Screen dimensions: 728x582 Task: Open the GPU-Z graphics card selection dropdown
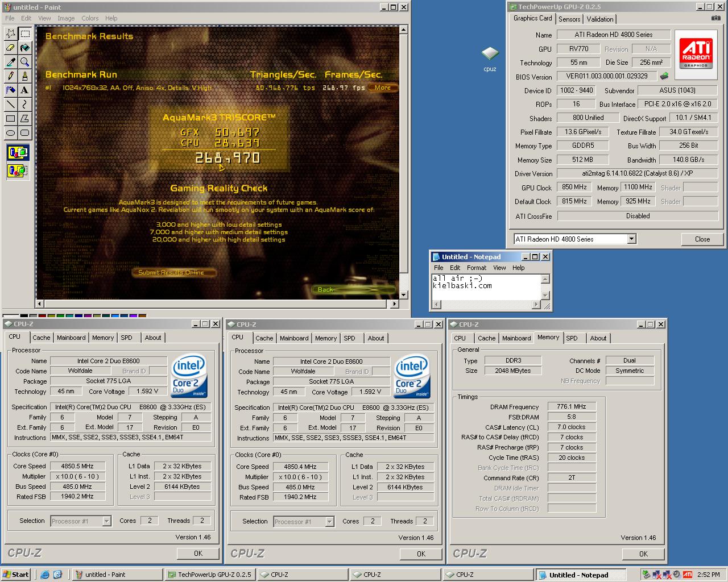[631, 239]
